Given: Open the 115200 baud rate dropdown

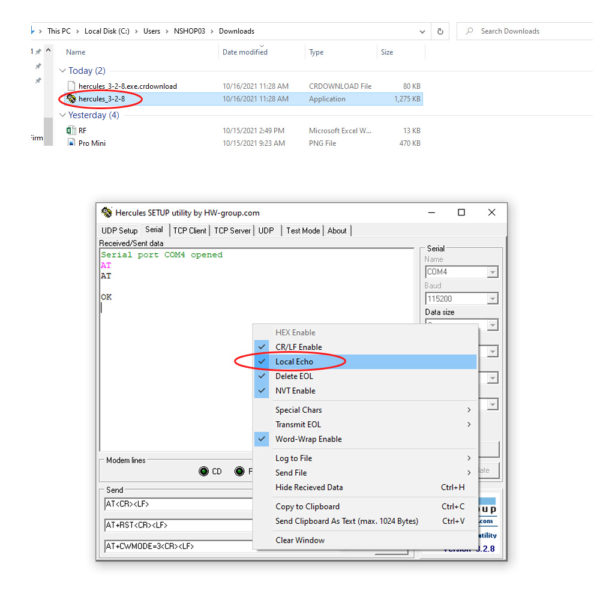Looking at the screenshot, I should (x=492, y=298).
